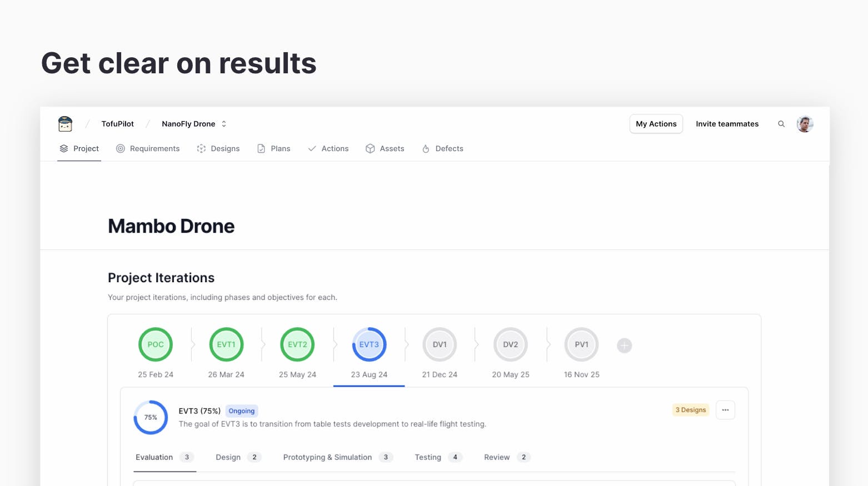The image size is (868, 486).
Task: Click the 25 Feb 24 date
Action: tap(156, 374)
